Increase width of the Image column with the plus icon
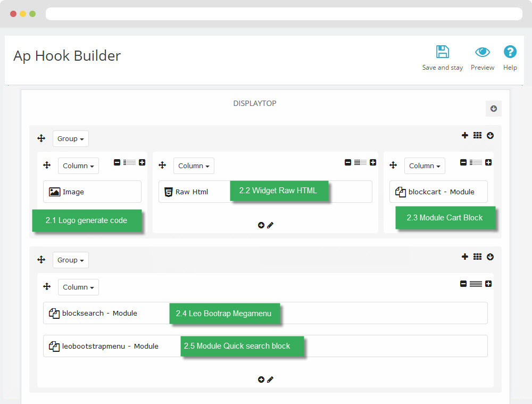This screenshot has width=532, height=404. [x=142, y=162]
